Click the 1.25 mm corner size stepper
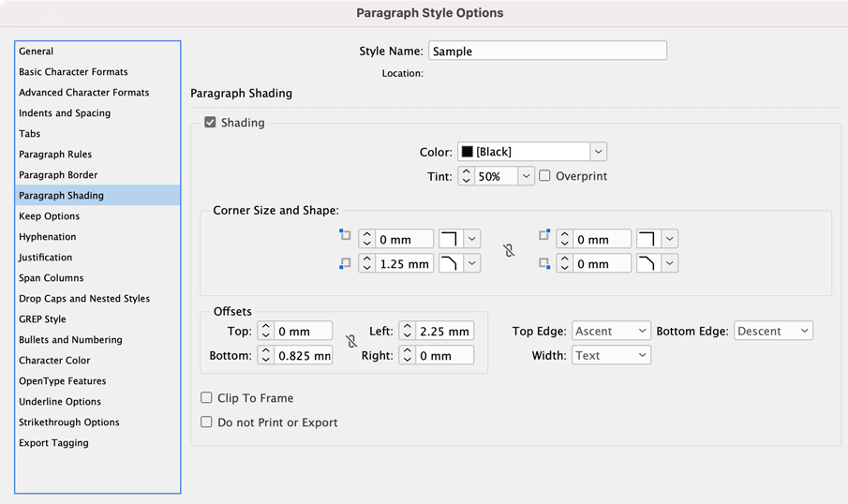This screenshot has width=848, height=504. (x=366, y=263)
